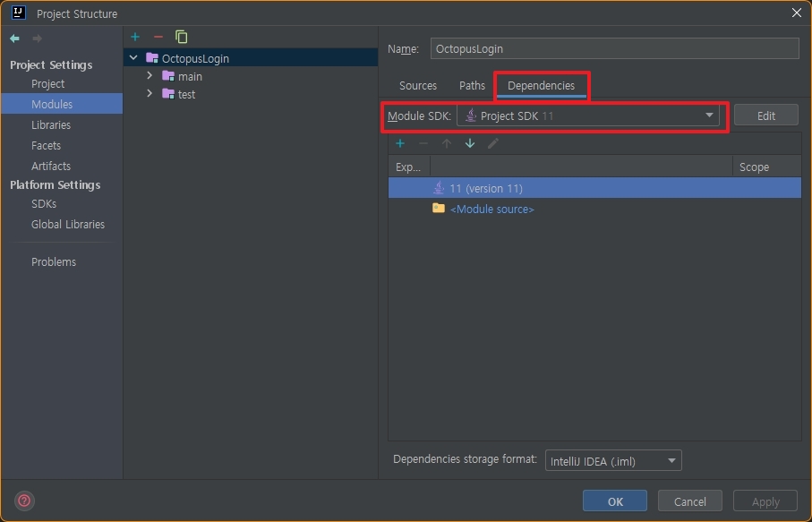Image resolution: width=812 pixels, height=522 pixels.
Task: Open Global Libraries settings
Action: [x=68, y=224]
